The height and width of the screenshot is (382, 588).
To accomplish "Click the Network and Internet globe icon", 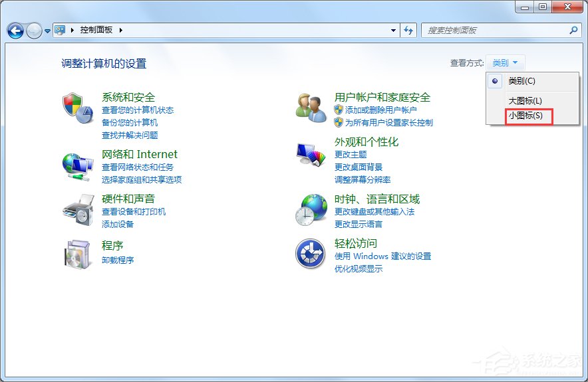I will (77, 165).
